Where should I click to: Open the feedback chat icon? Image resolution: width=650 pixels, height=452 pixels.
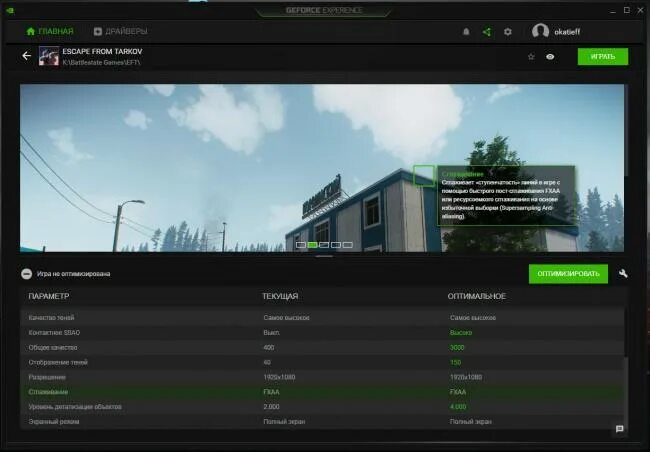620,429
